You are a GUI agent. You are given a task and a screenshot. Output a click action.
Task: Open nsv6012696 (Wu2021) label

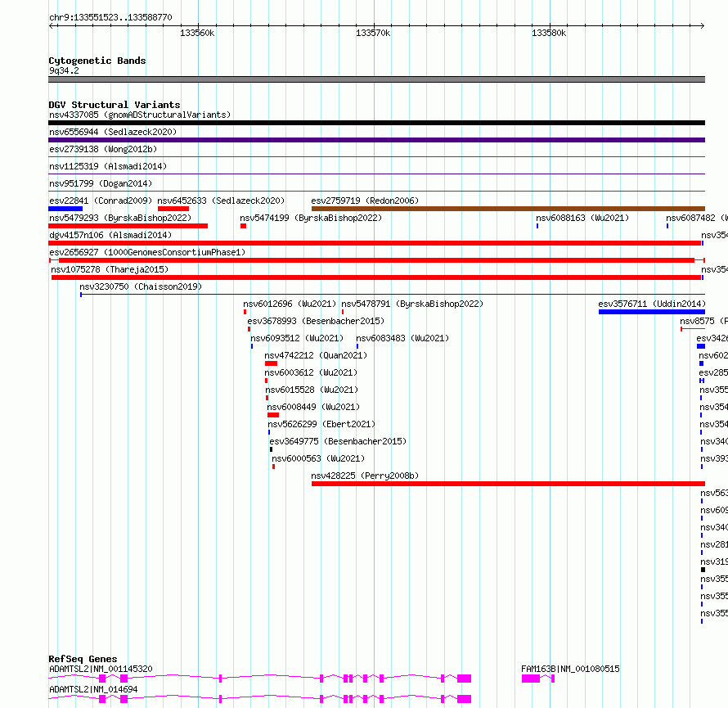(x=290, y=304)
